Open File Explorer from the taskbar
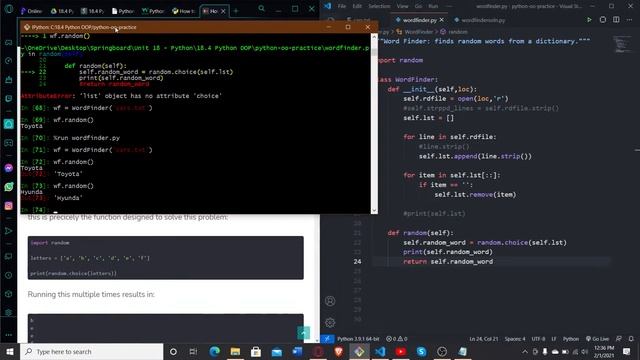Viewport: 640px width, 360px height. [235, 351]
